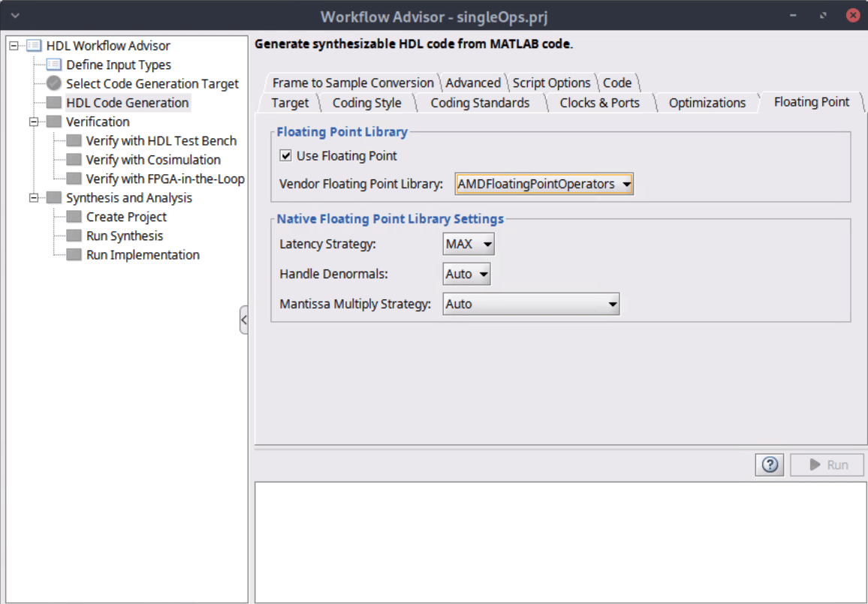This screenshot has width=868, height=604.
Task: Open the Vendor Floating Point Library dropdown
Action: coord(627,183)
